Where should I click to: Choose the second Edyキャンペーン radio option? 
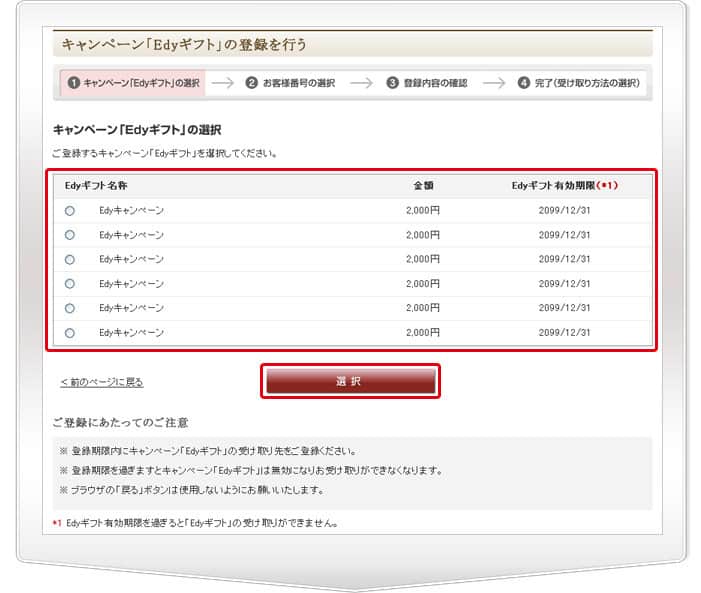pos(69,235)
